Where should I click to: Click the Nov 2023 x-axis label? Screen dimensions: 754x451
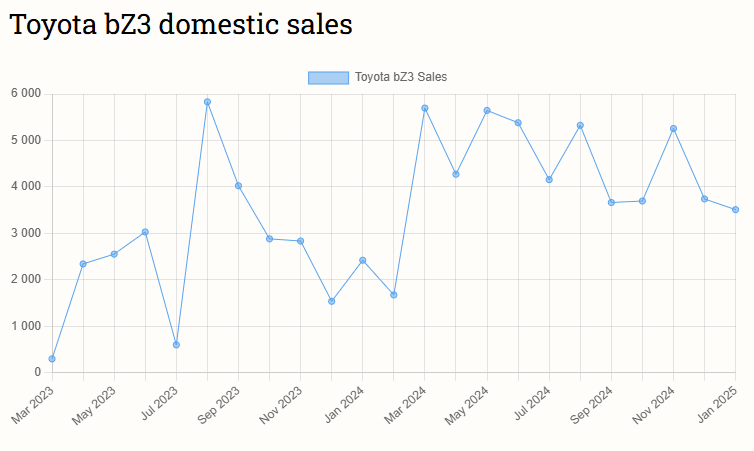pyautogui.click(x=281, y=405)
